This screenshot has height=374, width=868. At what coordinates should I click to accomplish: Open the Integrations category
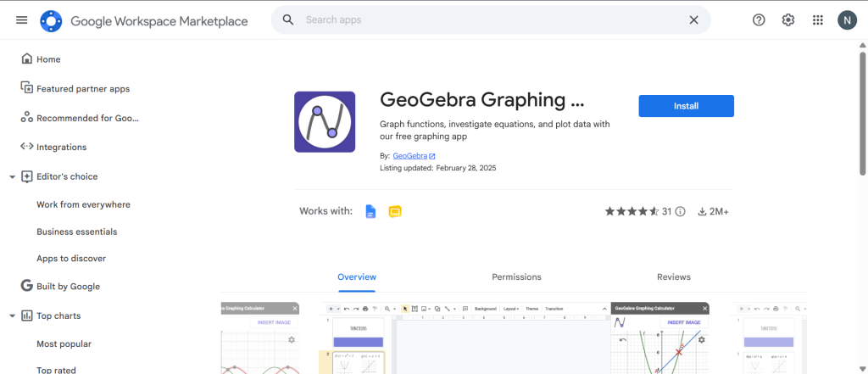[61, 148]
